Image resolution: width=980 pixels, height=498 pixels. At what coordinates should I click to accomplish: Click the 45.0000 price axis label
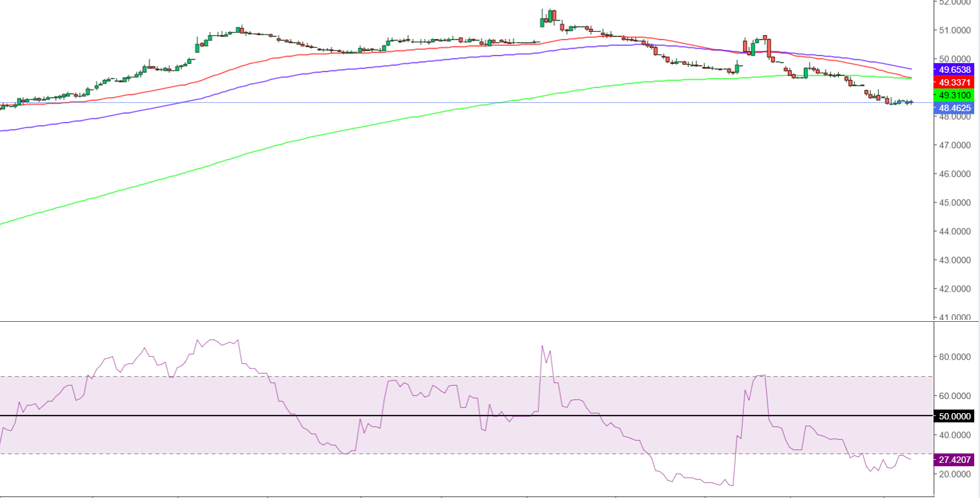(x=955, y=202)
